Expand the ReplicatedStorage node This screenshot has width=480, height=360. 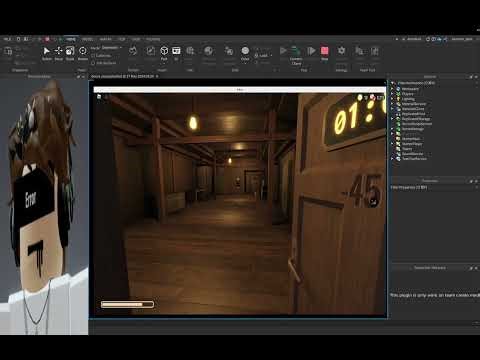pyautogui.click(x=393, y=119)
